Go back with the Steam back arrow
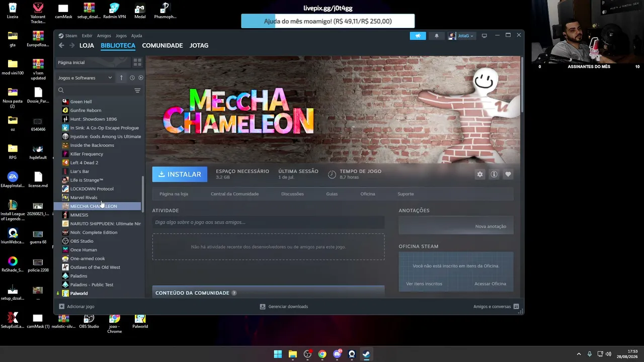This screenshot has width=644, height=362. click(61, 45)
